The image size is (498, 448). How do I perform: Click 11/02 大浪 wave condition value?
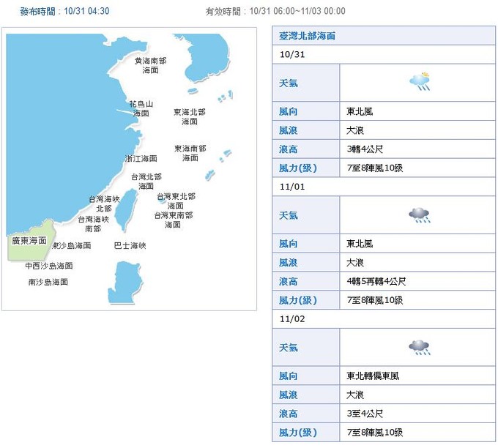(x=355, y=395)
